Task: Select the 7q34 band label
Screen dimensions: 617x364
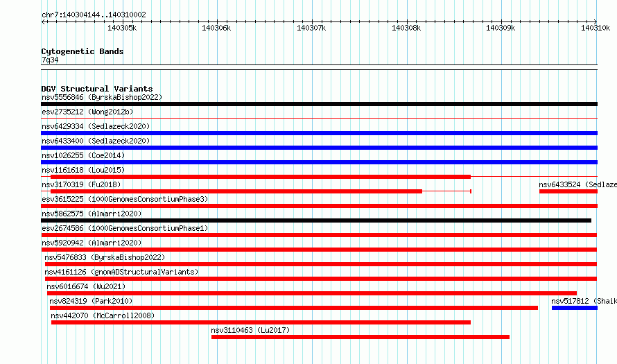Action: coord(50,60)
